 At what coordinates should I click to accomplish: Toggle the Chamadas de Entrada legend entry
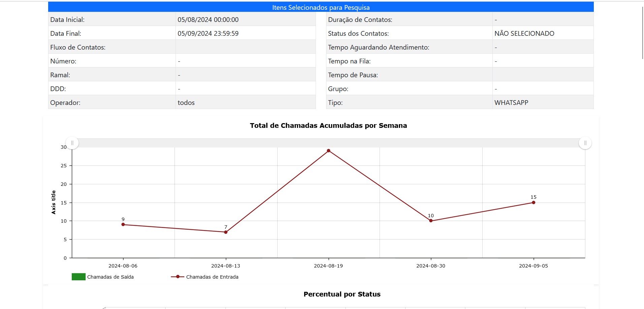click(x=212, y=277)
